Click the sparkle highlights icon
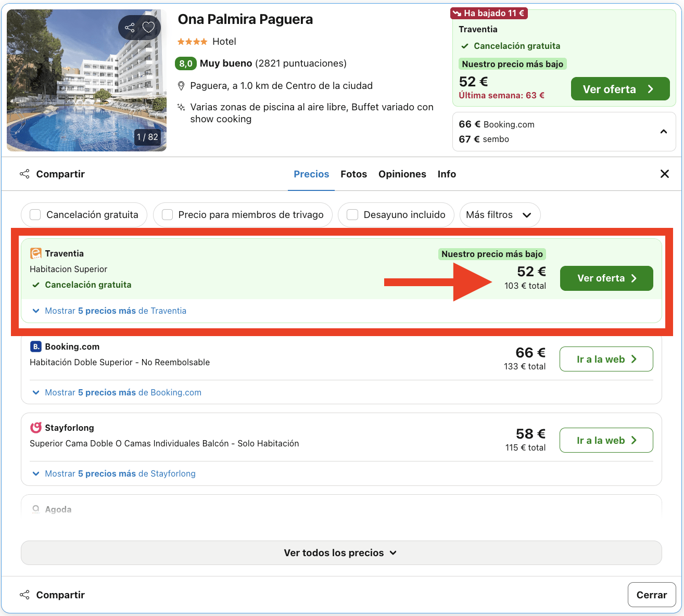This screenshot has height=616, width=684. [181, 107]
